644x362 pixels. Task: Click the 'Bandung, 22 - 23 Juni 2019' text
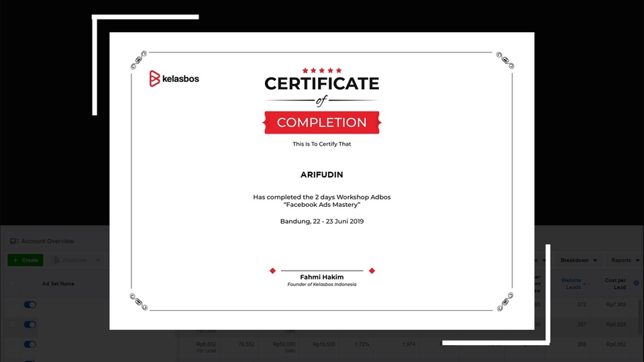[x=321, y=222]
